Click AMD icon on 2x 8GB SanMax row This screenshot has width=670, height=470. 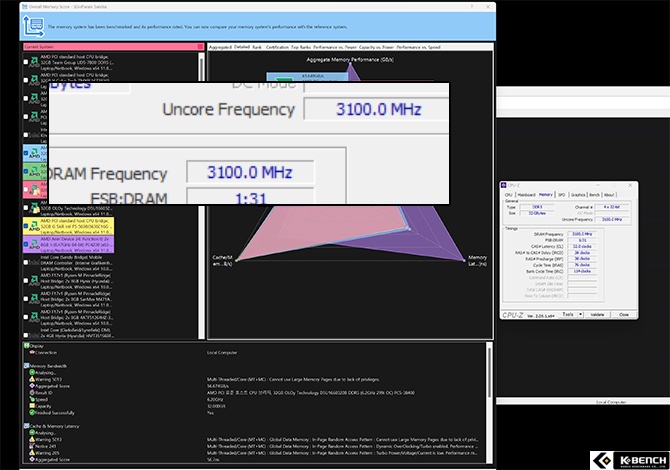pos(34,299)
